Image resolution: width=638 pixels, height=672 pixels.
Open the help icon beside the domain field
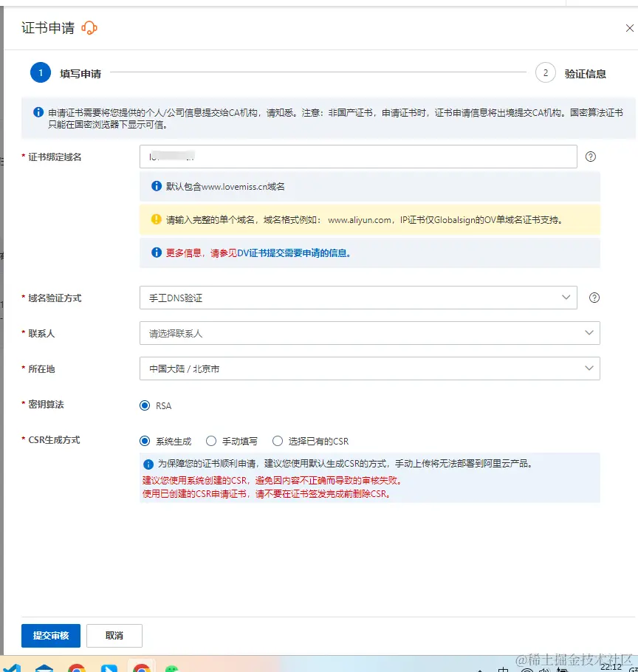pyautogui.click(x=591, y=157)
